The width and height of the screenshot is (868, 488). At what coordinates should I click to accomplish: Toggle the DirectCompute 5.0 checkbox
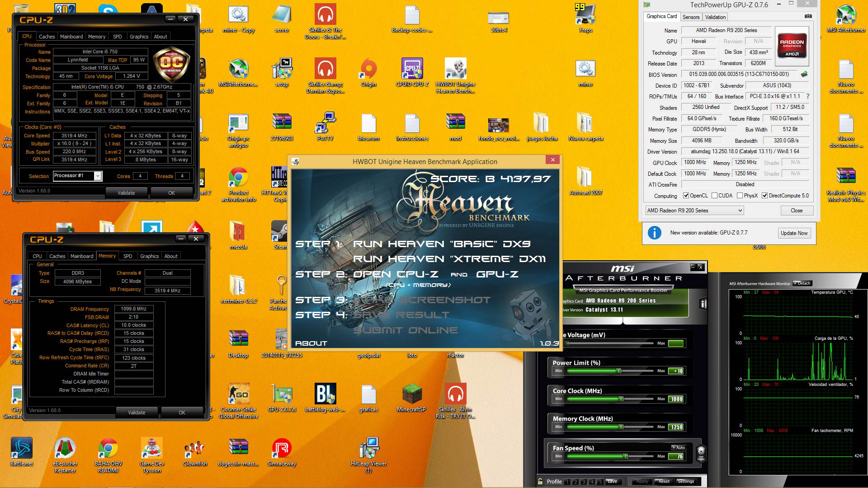click(765, 196)
